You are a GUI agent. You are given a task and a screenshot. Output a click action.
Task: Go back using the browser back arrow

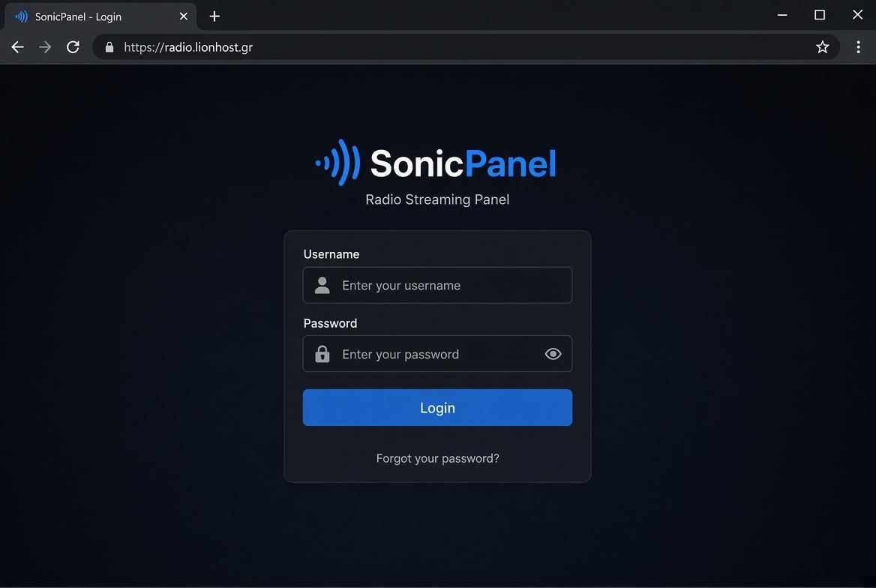pos(18,47)
